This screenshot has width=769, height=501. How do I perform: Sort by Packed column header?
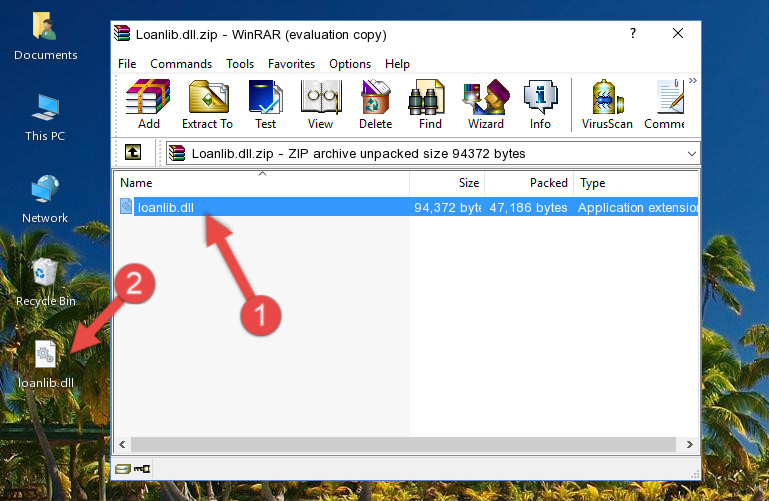coord(529,183)
